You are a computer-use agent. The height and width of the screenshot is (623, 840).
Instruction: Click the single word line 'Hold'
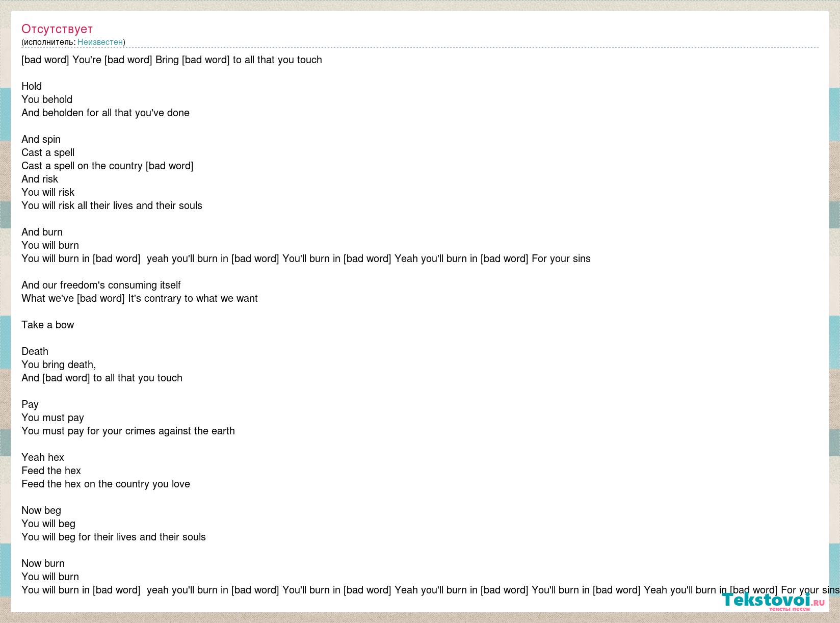(x=32, y=86)
